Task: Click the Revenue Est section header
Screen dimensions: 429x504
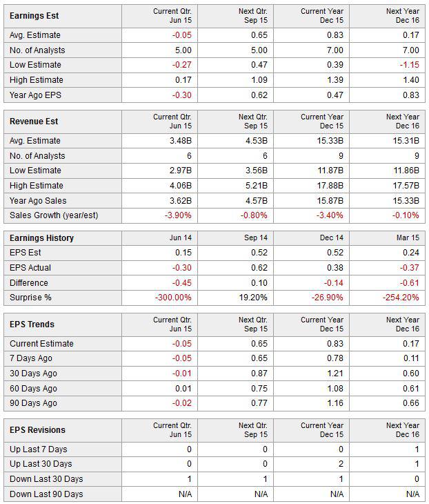Action: (x=34, y=122)
